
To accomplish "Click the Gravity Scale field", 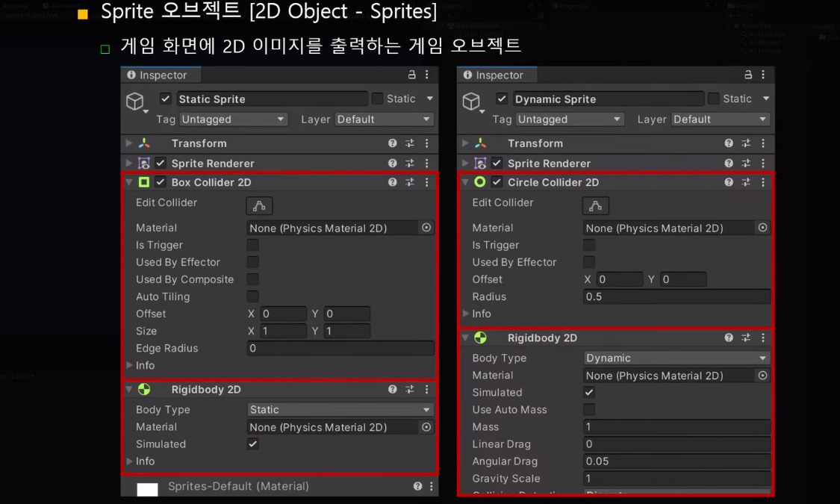I will (x=676, y=479).
